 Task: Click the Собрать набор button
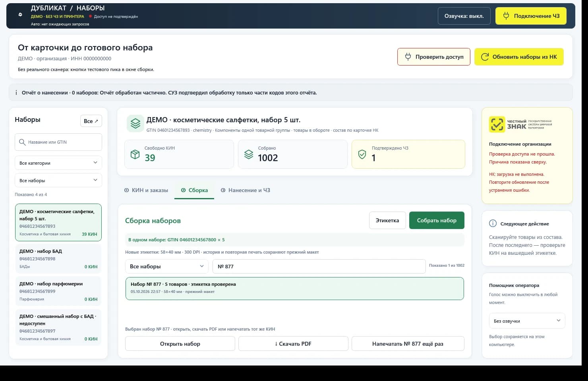pos(437,220)
